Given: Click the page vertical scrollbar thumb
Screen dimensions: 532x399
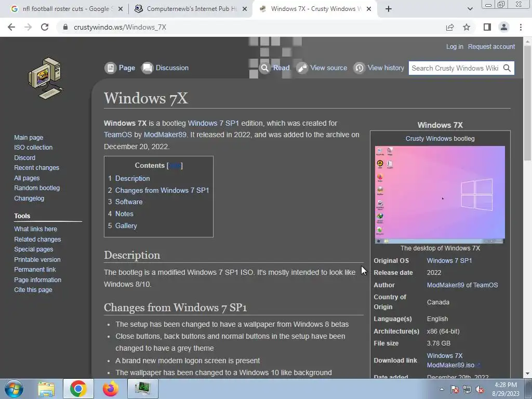Looking at the screenshot, I should coord(527,102).
